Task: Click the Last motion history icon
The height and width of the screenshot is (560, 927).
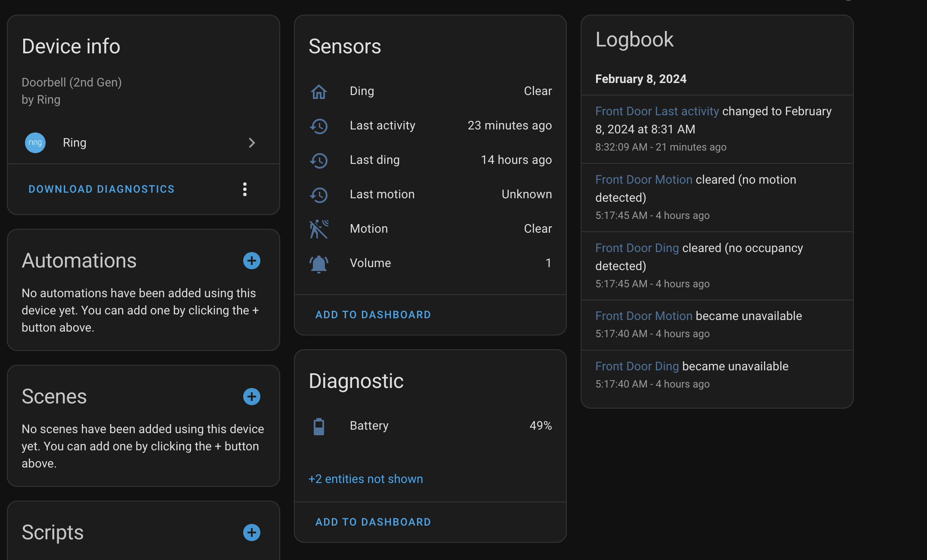Action: (x=319, y=195)
